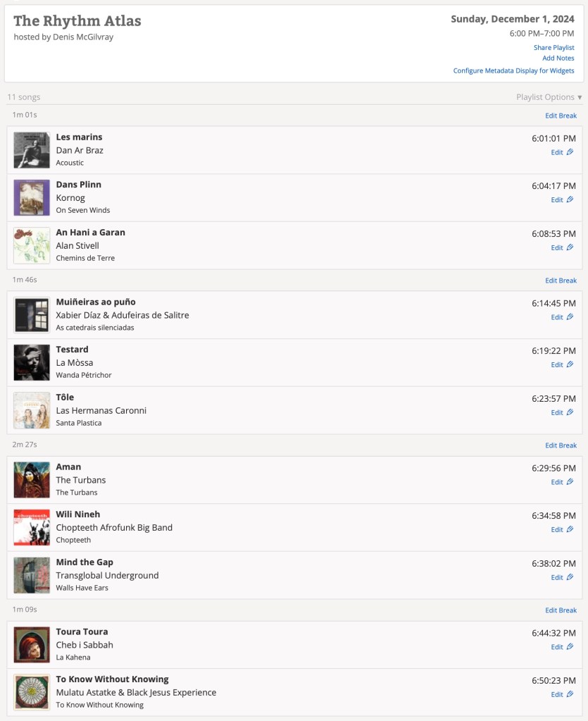Viewport: 588px width, 721px height.
Task: Click the pencil icon for Toura Toura
Action: (x=570, y=646)
